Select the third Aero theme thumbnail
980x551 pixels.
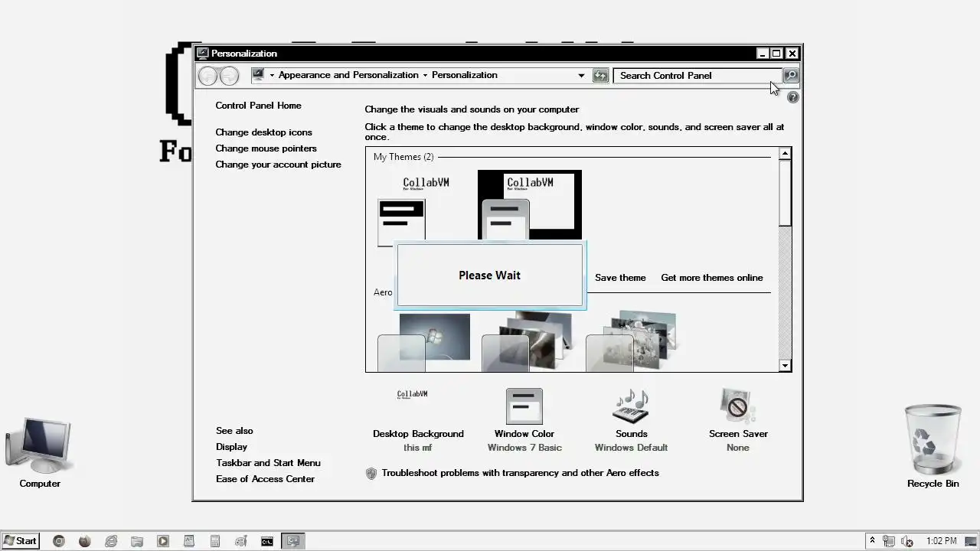point(632,342)
